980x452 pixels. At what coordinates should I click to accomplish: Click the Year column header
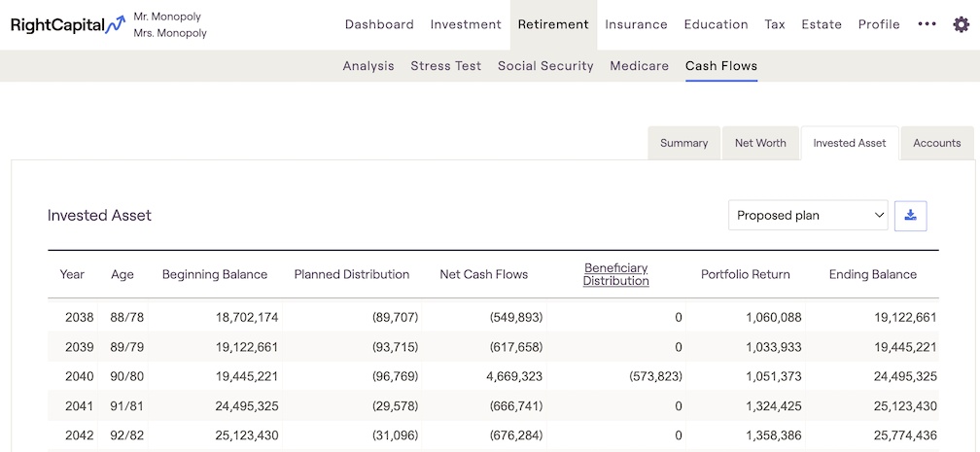72,274
